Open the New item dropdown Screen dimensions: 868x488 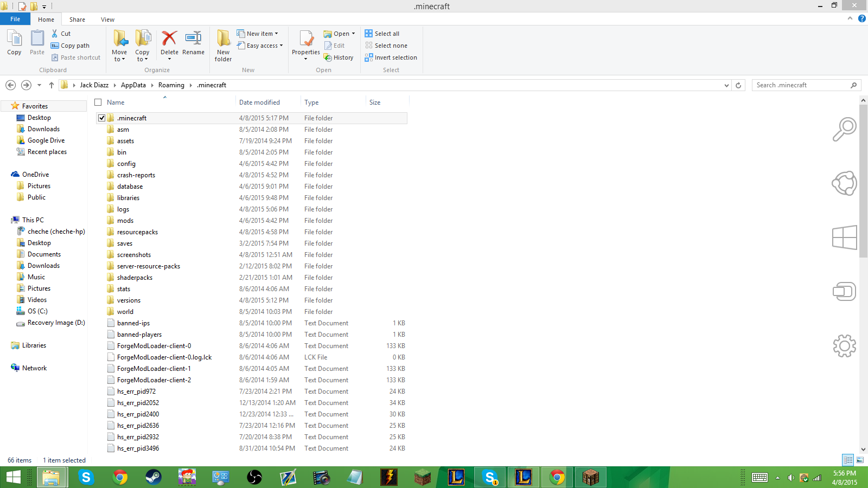(x=257, y=34)
